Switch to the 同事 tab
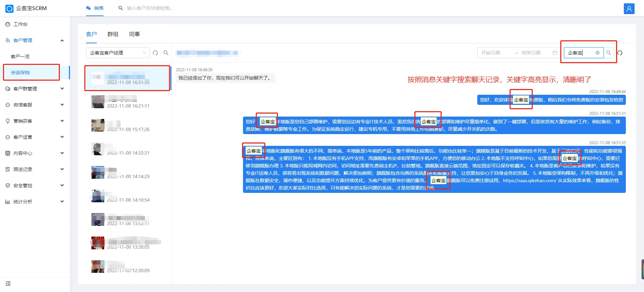Viewport: 644px width, 292px height. [x=134, y=34]
